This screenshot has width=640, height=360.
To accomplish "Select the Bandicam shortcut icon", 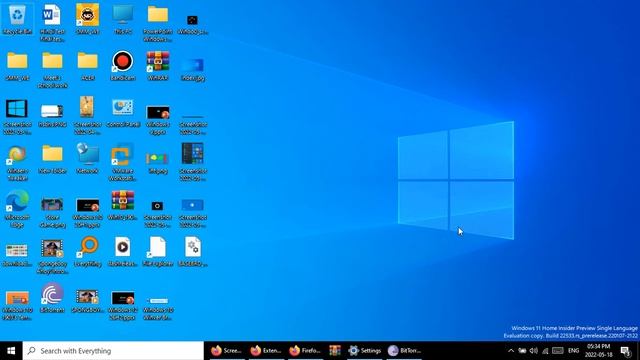I will pos(123,66).
